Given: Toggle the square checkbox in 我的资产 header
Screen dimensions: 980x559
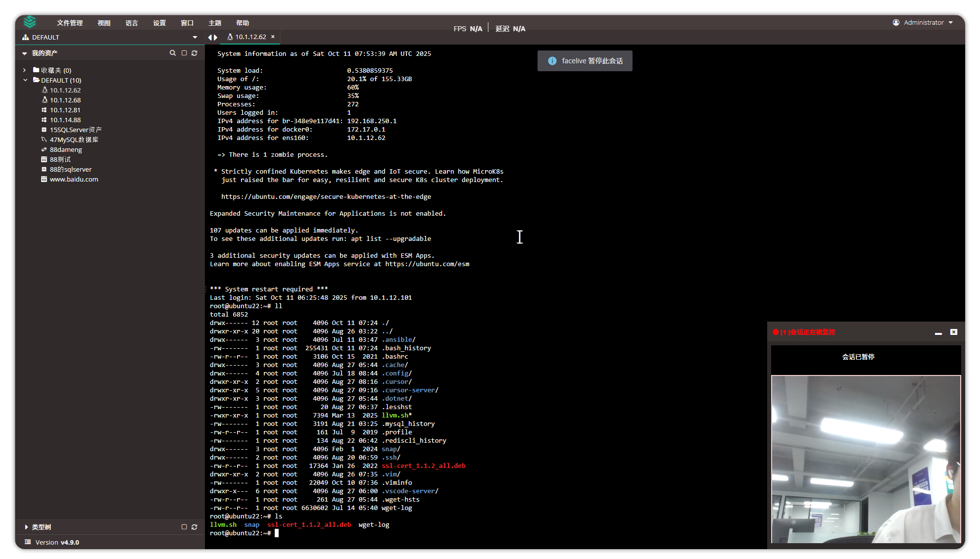Looking at the screenshot, I should pyautogui.click(x=184, y=53).
